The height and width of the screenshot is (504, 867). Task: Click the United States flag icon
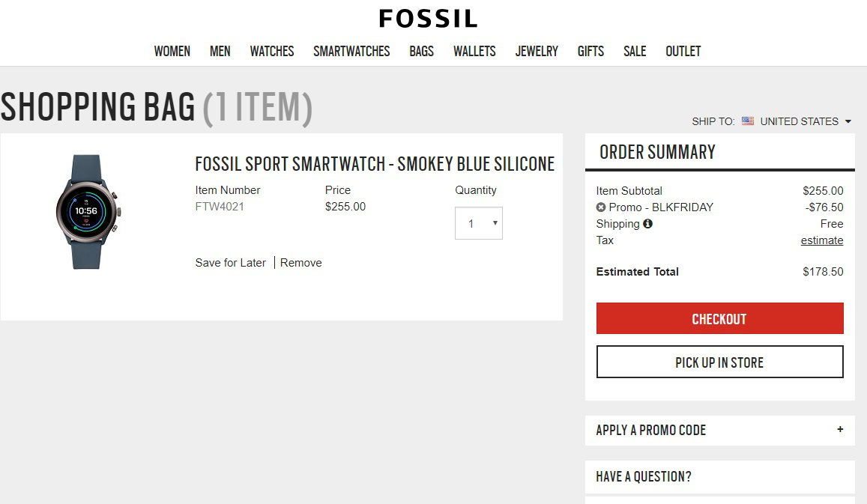pos(748,121)
